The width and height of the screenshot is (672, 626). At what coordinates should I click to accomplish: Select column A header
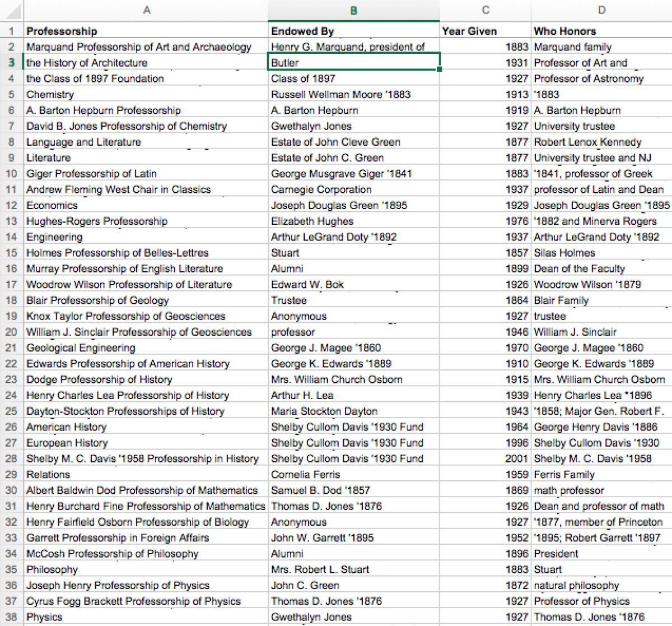coord(146,10)
